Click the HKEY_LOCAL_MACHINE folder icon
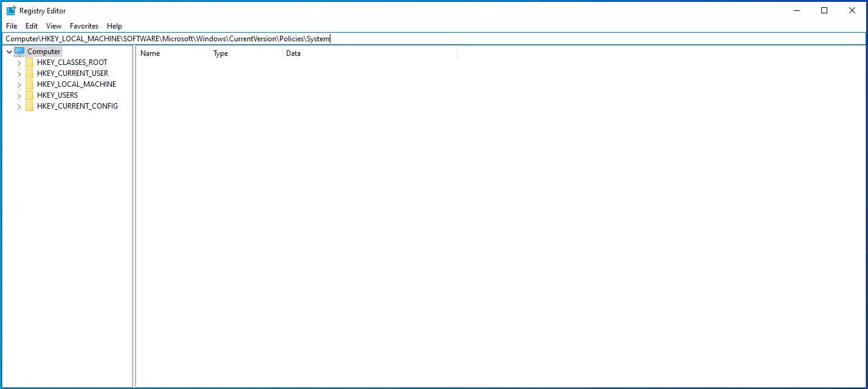868x389 pixels. click(x=30, y=84)
